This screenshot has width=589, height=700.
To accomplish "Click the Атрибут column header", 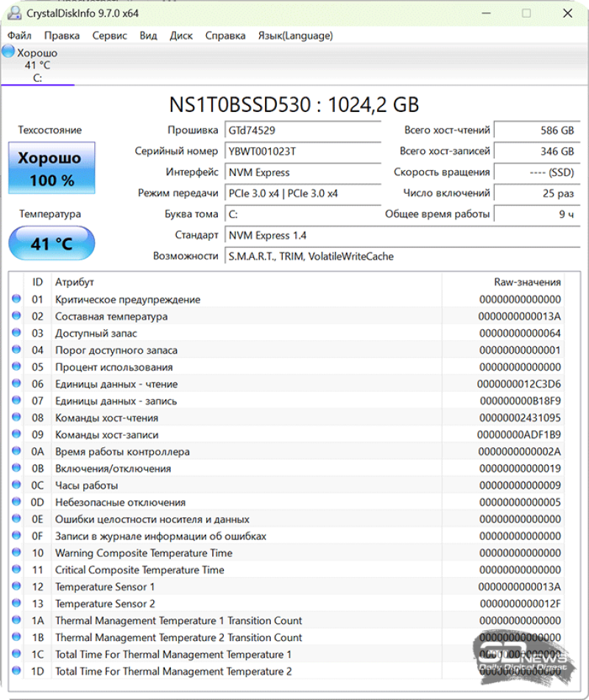I will 74,282.
